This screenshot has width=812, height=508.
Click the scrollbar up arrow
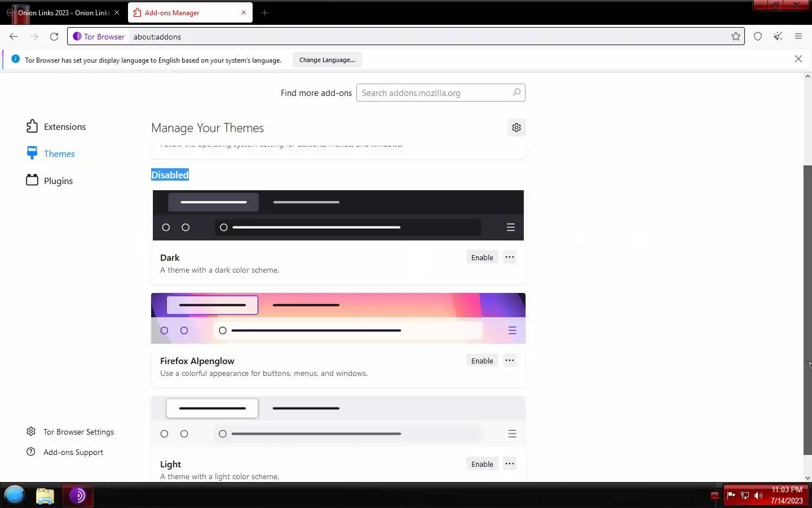pos(807,76)
